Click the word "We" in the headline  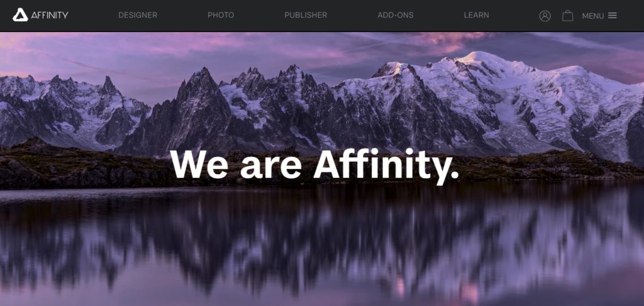click(201, 163)
